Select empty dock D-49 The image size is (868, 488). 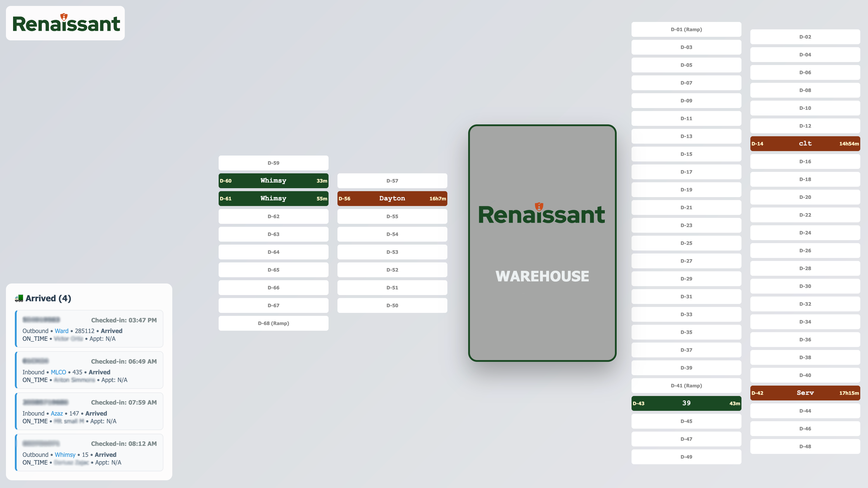point(686,457)
